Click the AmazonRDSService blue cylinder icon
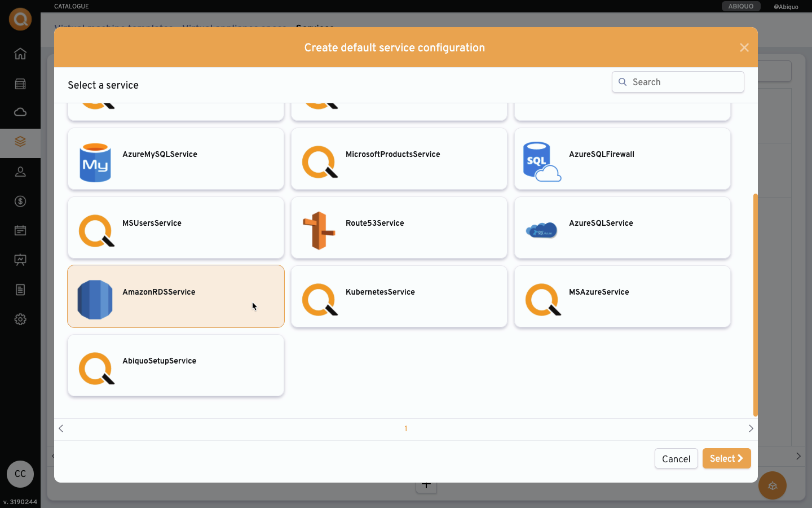This screenshot has width=812, height=508. 95,300
